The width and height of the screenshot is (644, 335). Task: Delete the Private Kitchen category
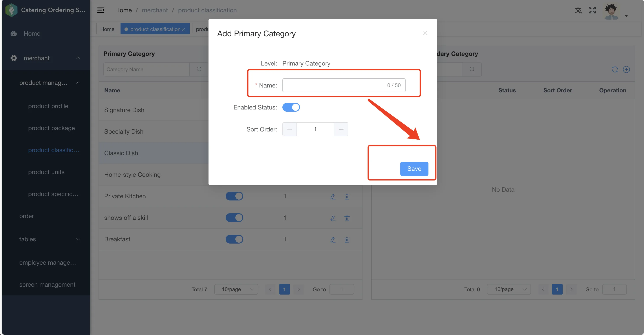(347, 197)
